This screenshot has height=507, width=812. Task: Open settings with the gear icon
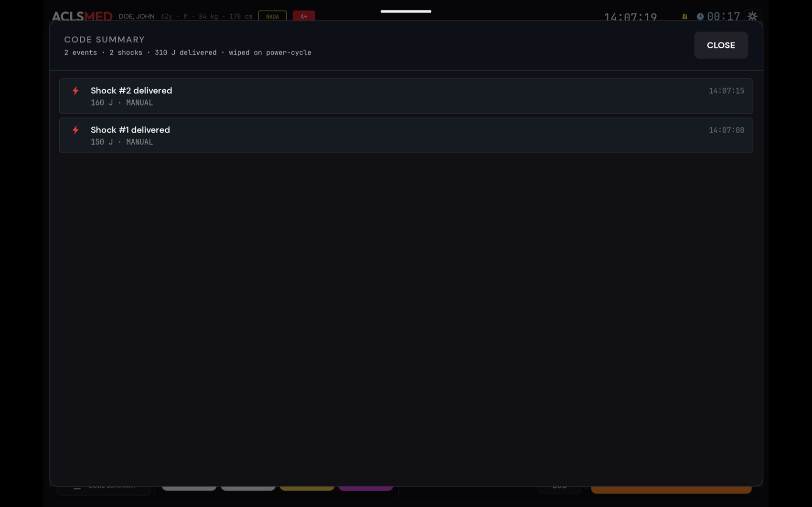click(752, 16)
